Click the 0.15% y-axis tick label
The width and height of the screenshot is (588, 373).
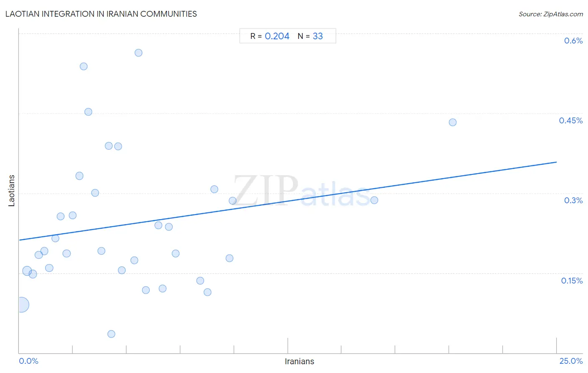[572, 281]
